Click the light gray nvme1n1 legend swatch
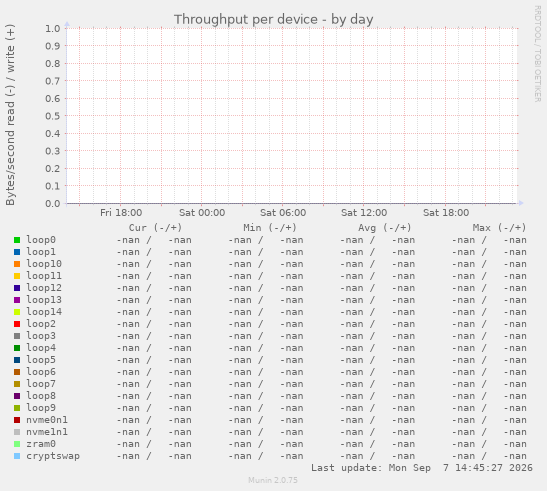The width and height of the screenshot is (547, 491). [17, 432]
